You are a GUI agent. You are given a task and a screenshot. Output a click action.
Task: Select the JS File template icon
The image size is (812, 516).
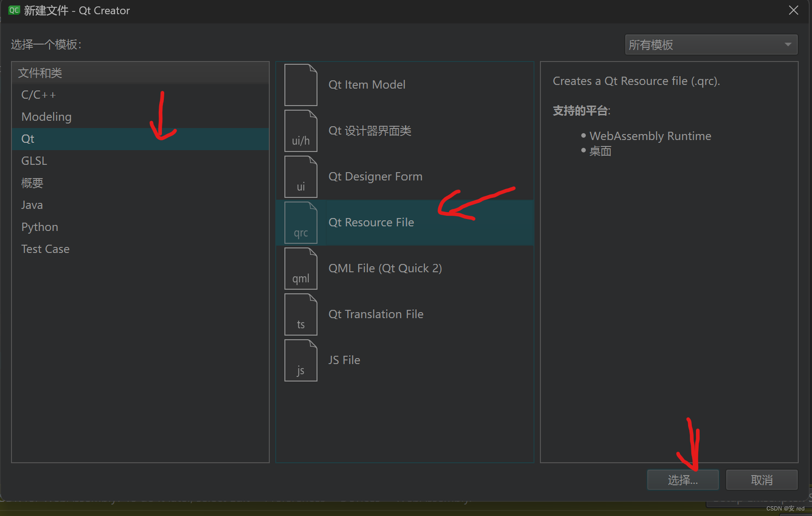[x=300, y=360]
